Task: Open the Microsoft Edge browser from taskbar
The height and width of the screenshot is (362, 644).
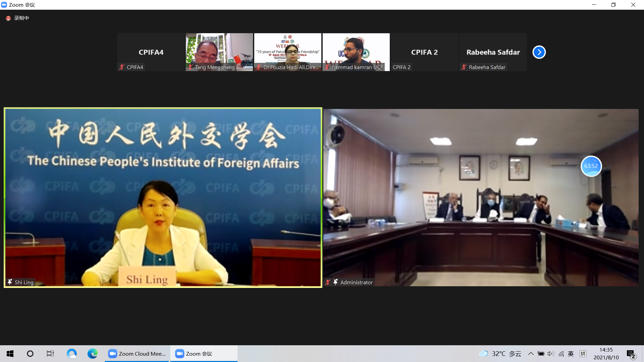Action: click(x=92, y=354)
